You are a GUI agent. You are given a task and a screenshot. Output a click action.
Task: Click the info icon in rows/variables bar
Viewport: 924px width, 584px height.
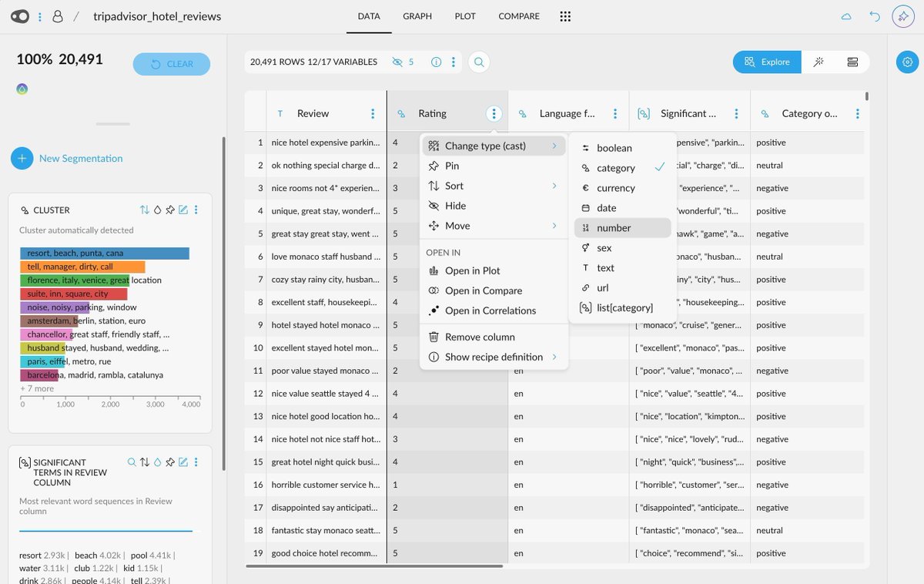coord(436,62)
